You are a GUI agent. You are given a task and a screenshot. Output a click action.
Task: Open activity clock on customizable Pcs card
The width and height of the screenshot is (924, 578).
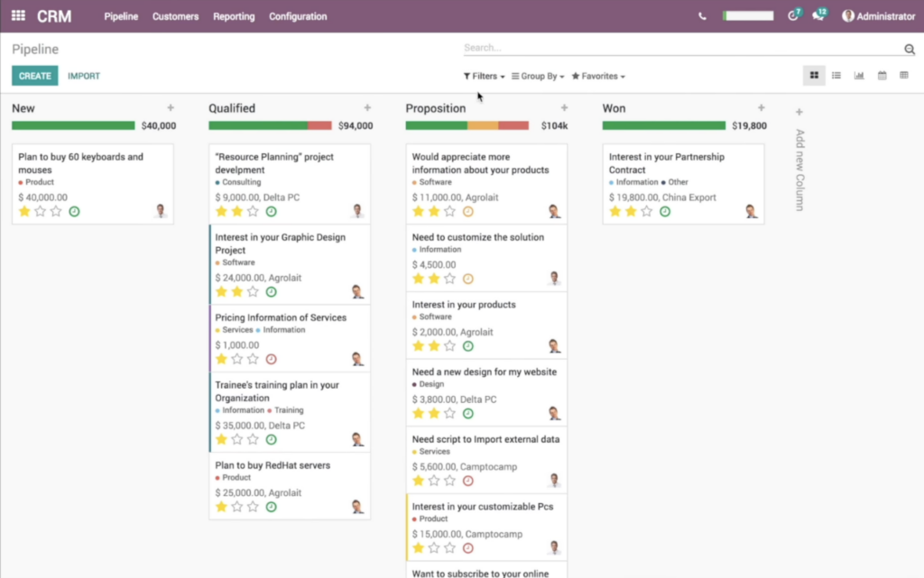pos(468,548)
